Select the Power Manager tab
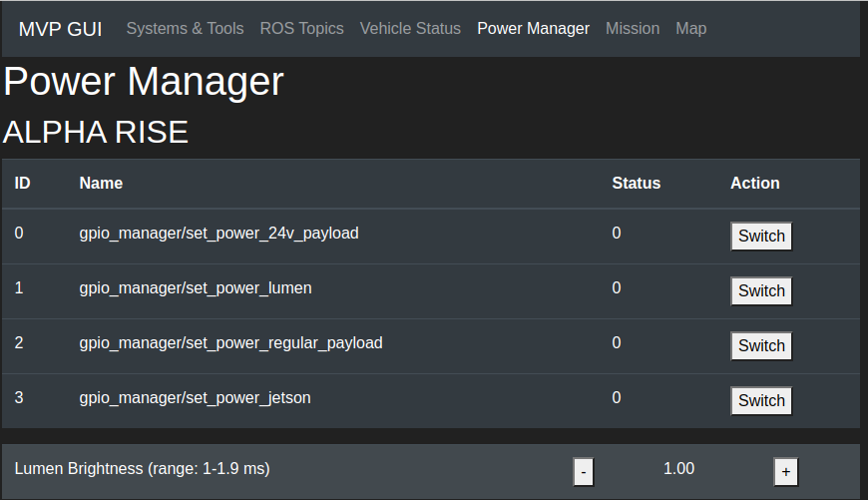868x500 pixels. 533,29
